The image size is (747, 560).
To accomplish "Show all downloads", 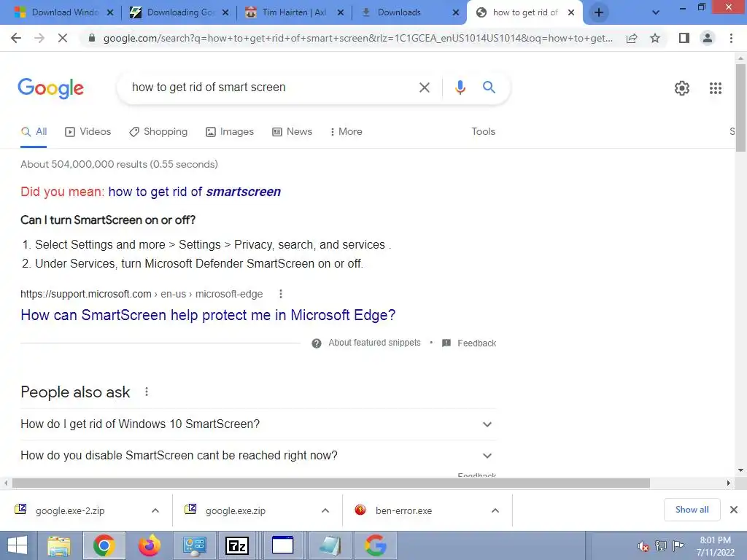I will tap(692, 510).
